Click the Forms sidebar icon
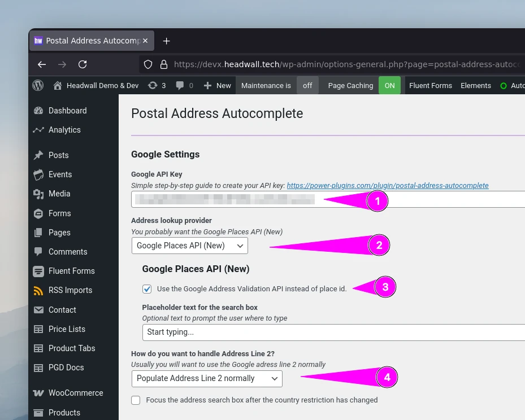This screenshot has height=420, width=525. click(x=38, y=213)
